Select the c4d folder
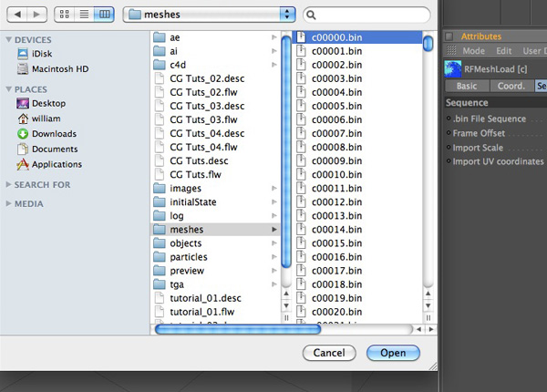The height and width of the screenshot is (392, 547). (x=215, y=65)
